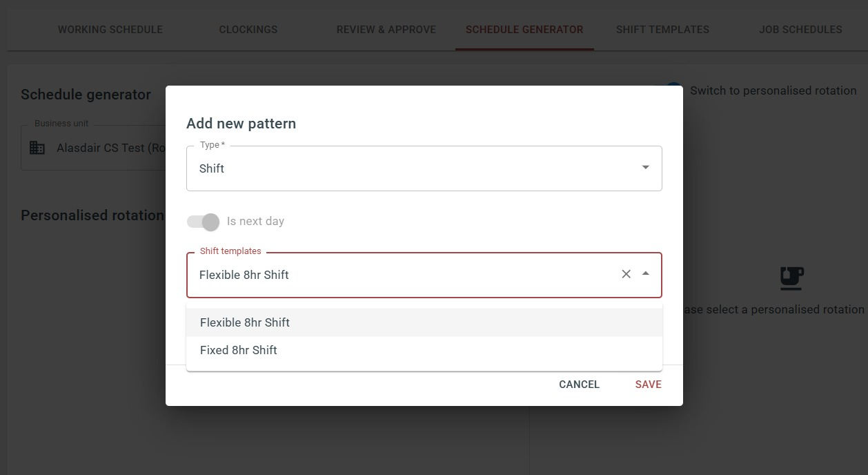
Task: Click the business unit building icon
Action: coord(37,148)
